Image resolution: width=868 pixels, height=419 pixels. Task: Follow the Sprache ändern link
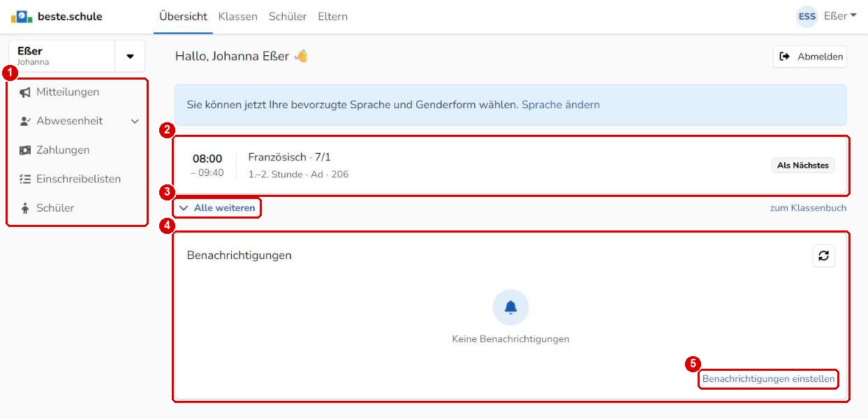click(561, 105)
